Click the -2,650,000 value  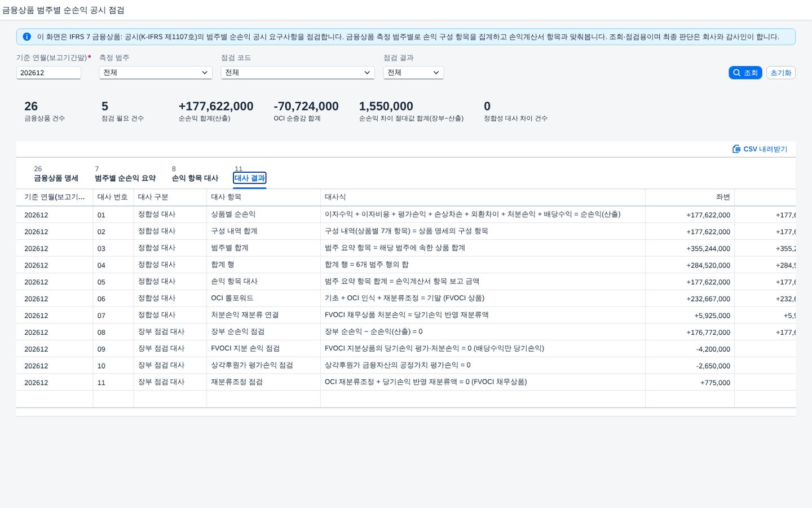(x=713, y=366)
